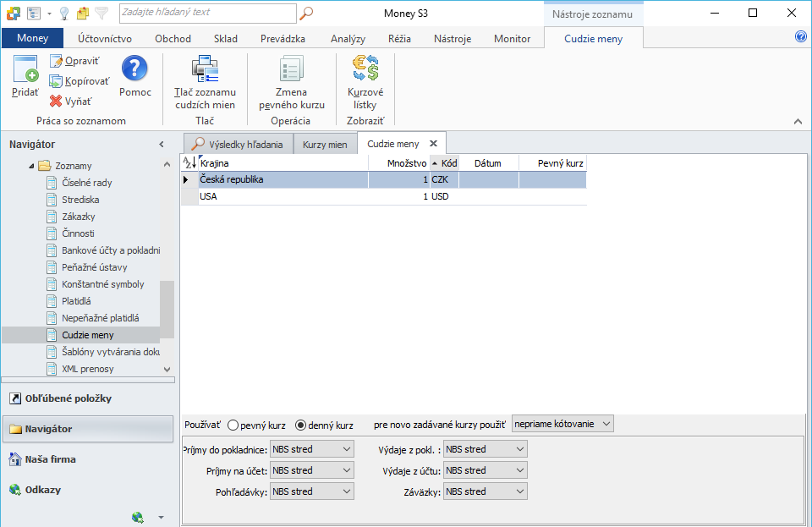
Task: Select the USA currency row
Action: click(384, 196)
